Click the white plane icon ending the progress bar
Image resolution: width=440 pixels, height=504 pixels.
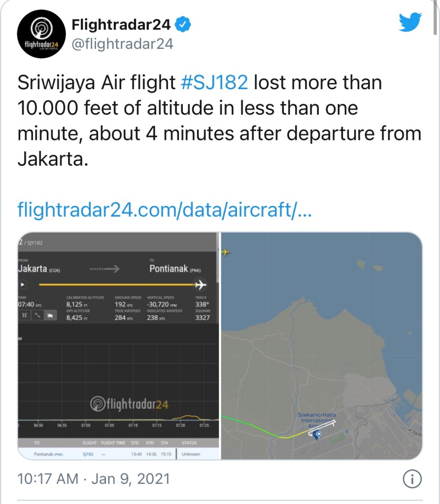(201, 285)
